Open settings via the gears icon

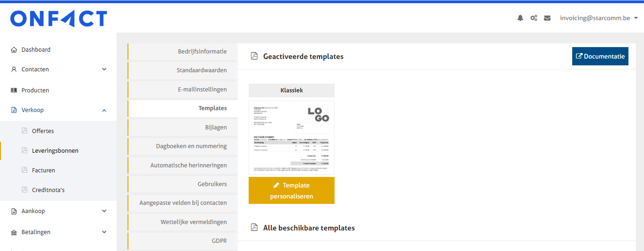coord(533,18)
